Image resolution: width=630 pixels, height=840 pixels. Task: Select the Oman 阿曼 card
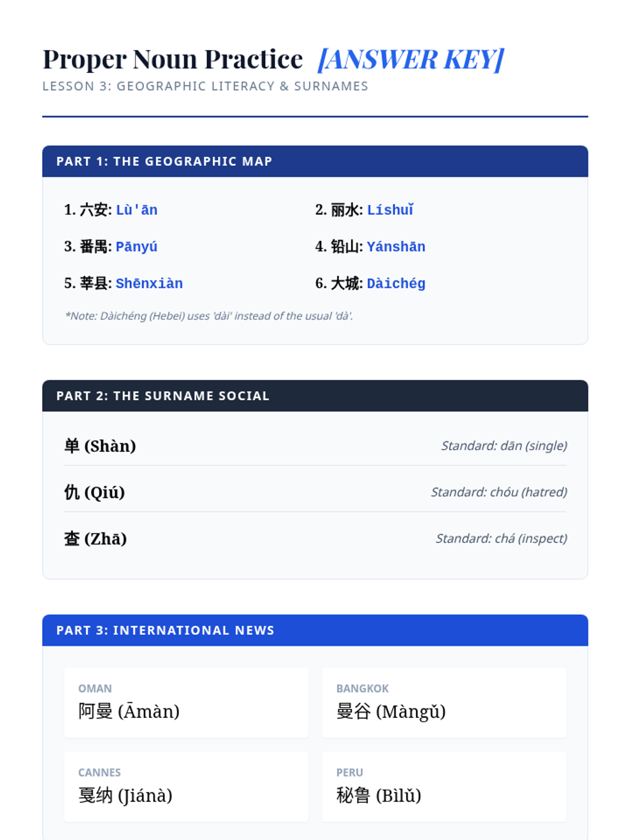[x=186, y=703]
